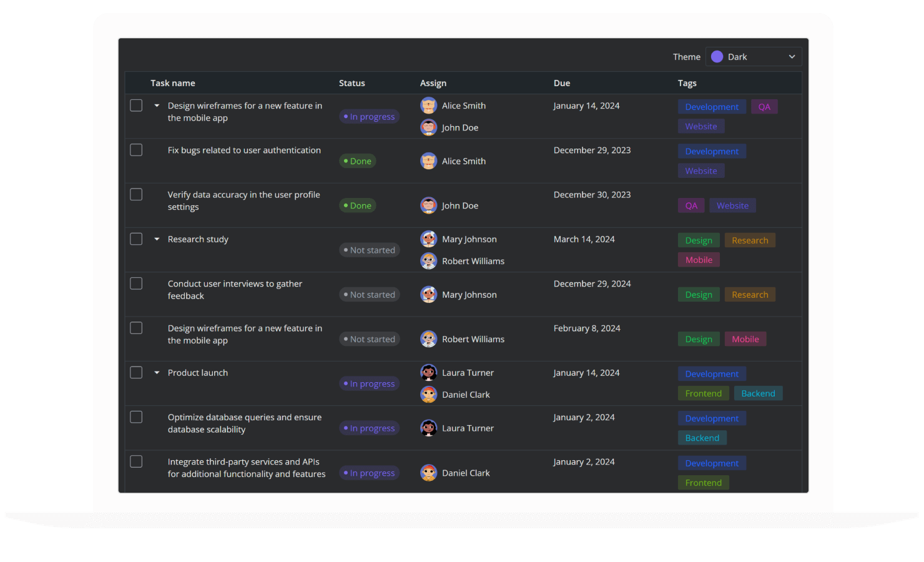Click Robert Williams' avatar in Research study row
The image size is (924, 562).
coord(428,261)
